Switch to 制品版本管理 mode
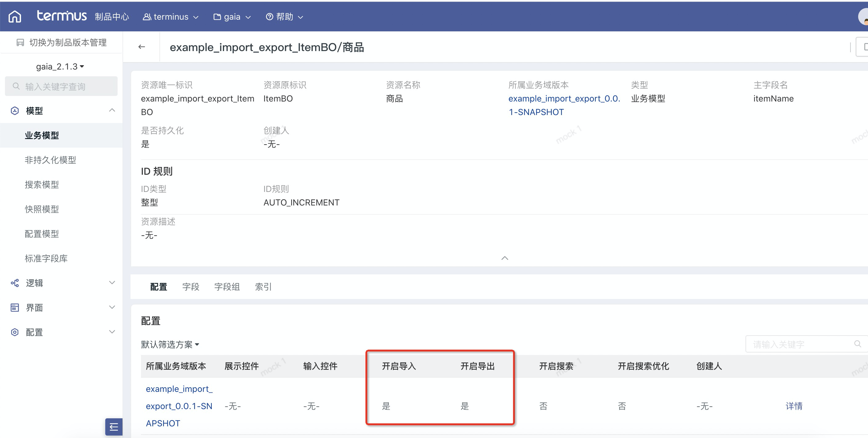 (x=62, y=42)
